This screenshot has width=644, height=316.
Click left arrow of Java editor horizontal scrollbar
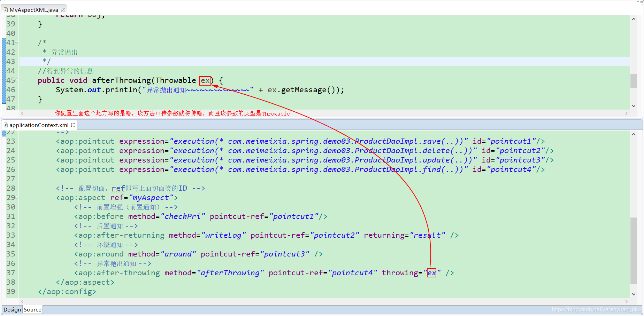click(x=22, y=113)
